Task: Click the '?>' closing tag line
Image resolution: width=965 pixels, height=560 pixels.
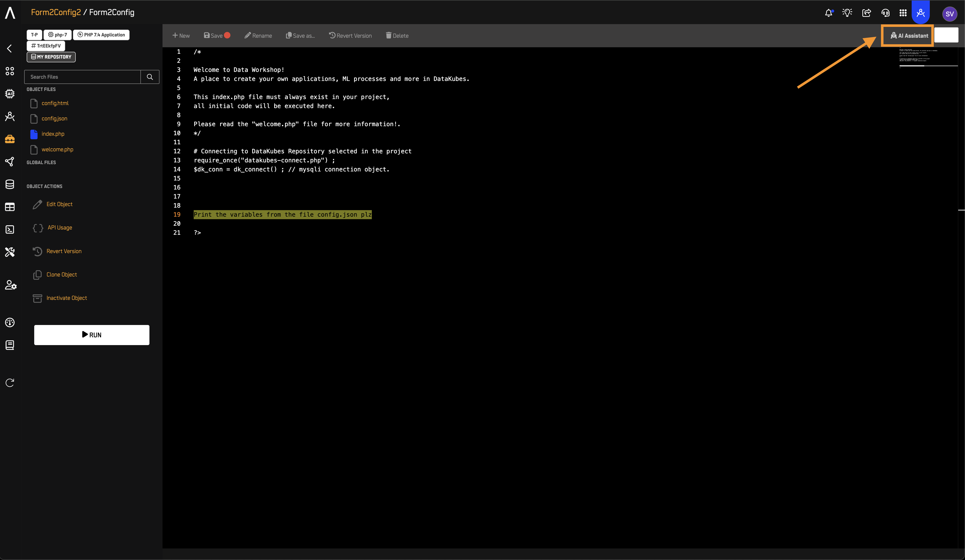Action: [x=197, y=232]
